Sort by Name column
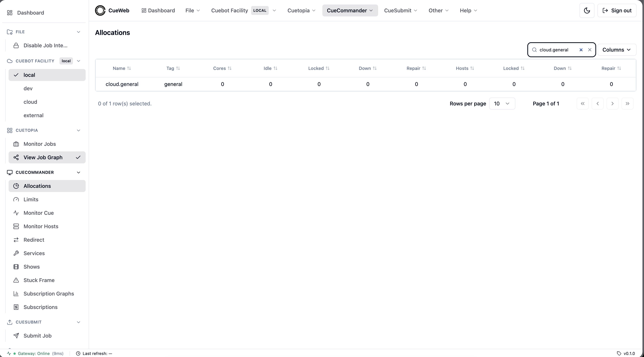644x357 pixels. click(x=122, y=68)
